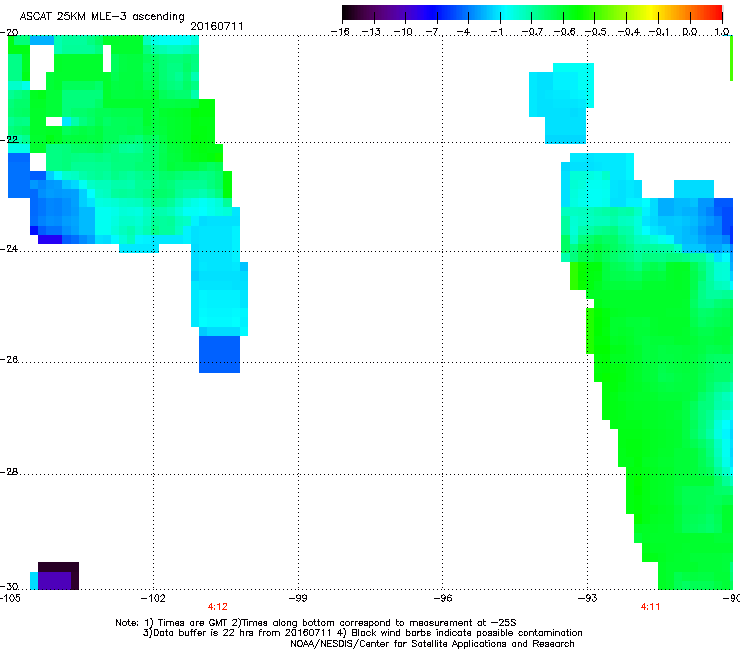Click the red pass time "4:11"
Viewport: 740px width, 650px height.
click(x=650, y=607)
